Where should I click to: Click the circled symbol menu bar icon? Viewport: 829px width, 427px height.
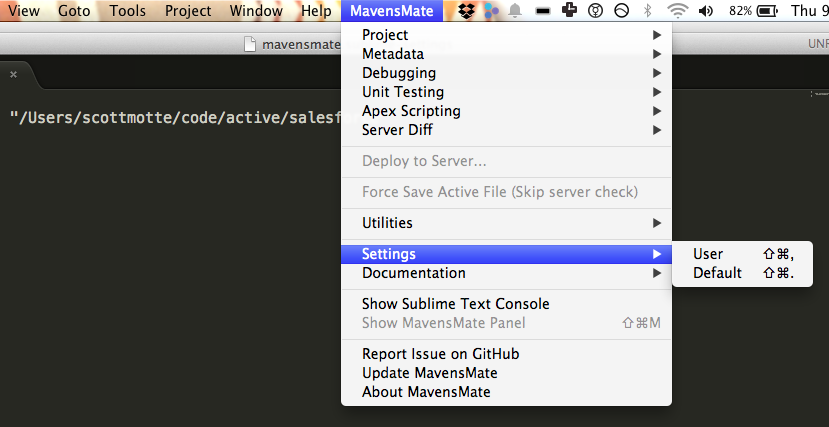click(595, 11)
